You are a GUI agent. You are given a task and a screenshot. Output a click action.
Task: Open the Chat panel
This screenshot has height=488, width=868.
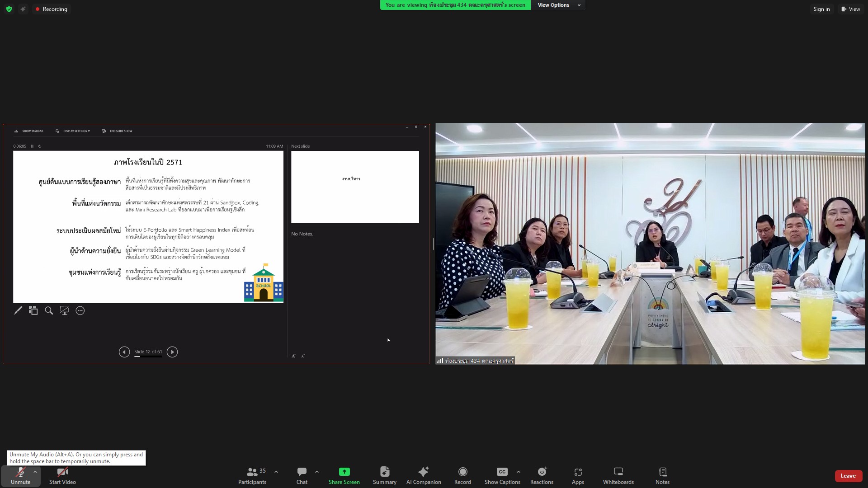pyautogui.click(x=302, y=475)
